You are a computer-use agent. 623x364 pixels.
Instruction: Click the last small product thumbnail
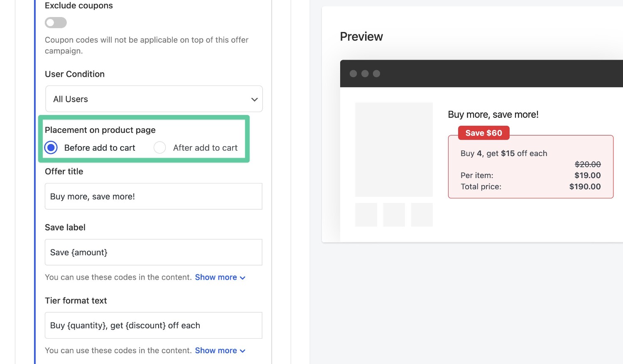(422, 215)
